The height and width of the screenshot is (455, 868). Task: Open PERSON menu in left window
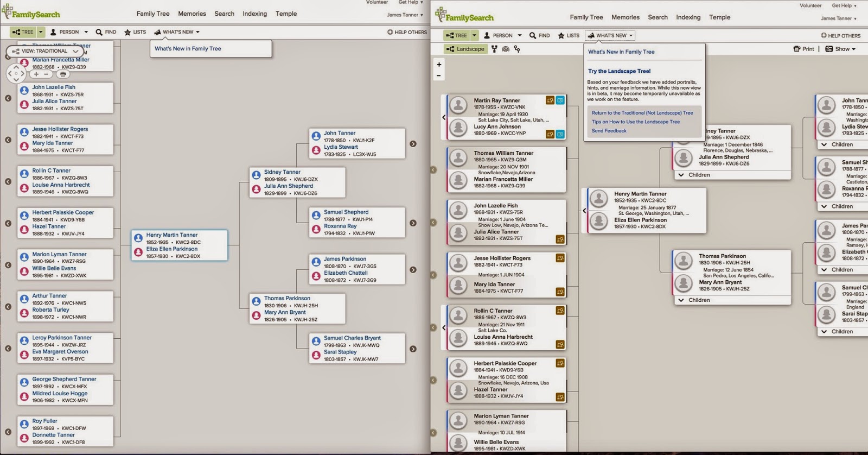[69, 32]
